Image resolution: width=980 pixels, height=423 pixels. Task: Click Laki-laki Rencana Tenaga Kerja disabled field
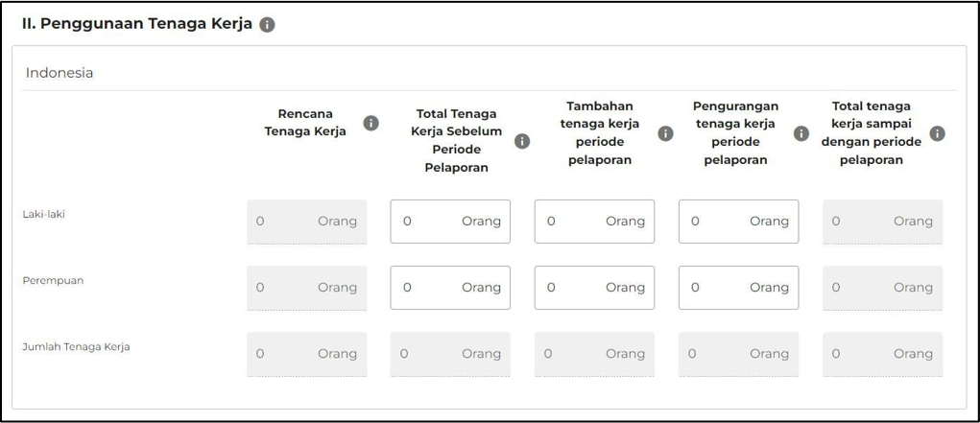306,222
